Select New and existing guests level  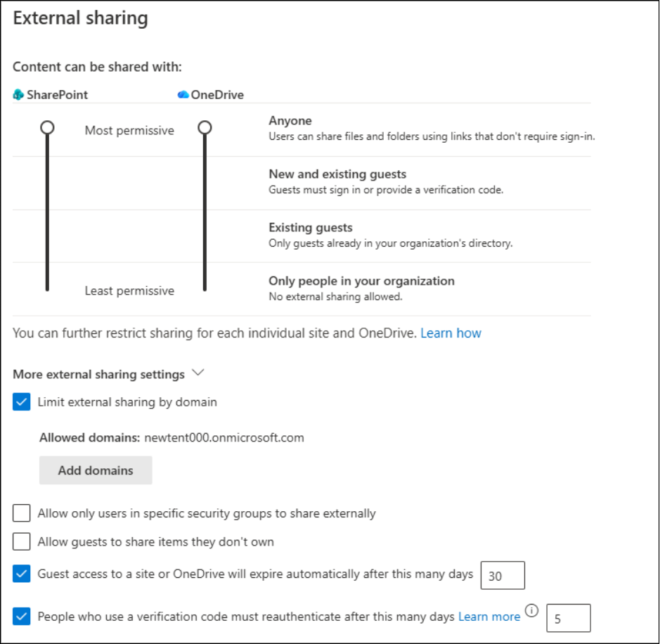(337, 174)
